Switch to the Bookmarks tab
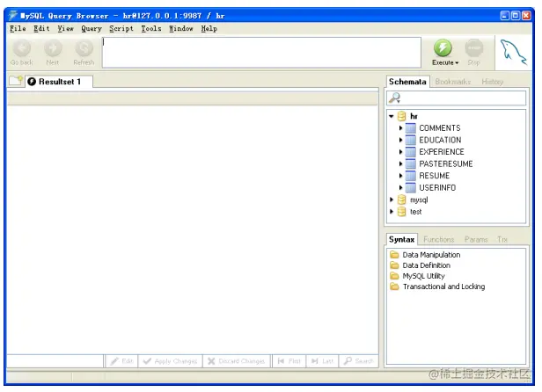This screenshot has width=542, height=392. click(x=453, y=82)
